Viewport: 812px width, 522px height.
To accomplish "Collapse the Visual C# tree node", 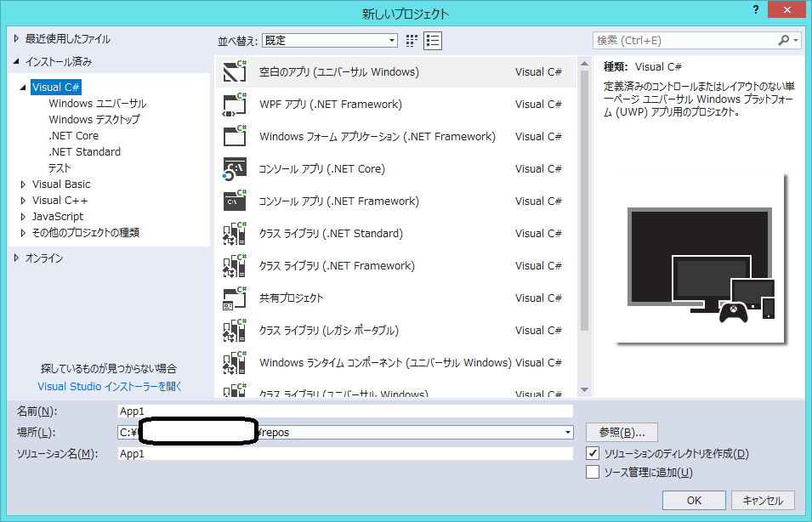I will (x=23, y=88).
